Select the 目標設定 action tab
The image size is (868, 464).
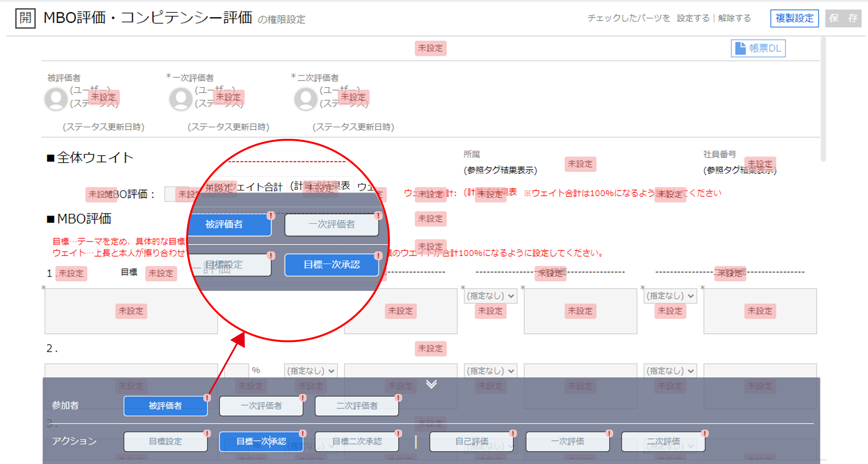pos(165,442)
